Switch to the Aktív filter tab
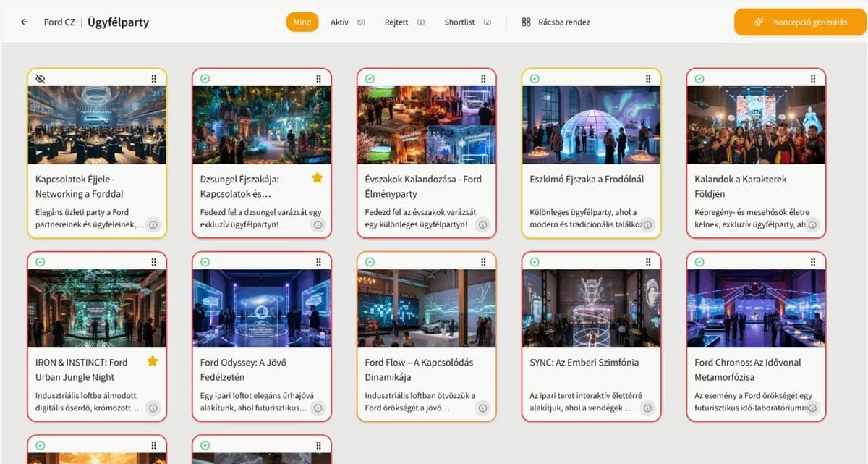The width and height of the screenshot is (868, 464). pyautogui.click(x=347, y=22)
